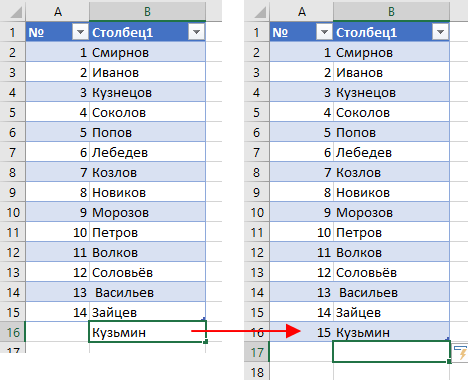Select column B header in left sheet
This screenshot has height=380, width=468.
147,12
